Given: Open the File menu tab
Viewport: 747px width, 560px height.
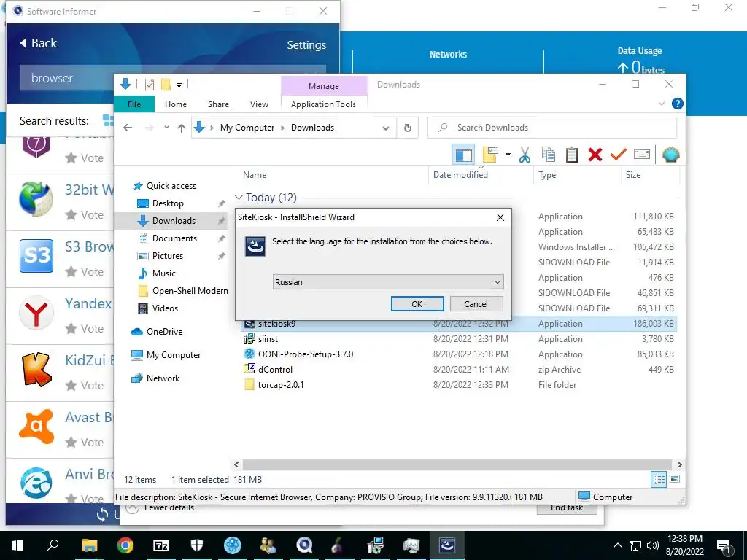Looking at the screenshot, I should tap(134, 104).
